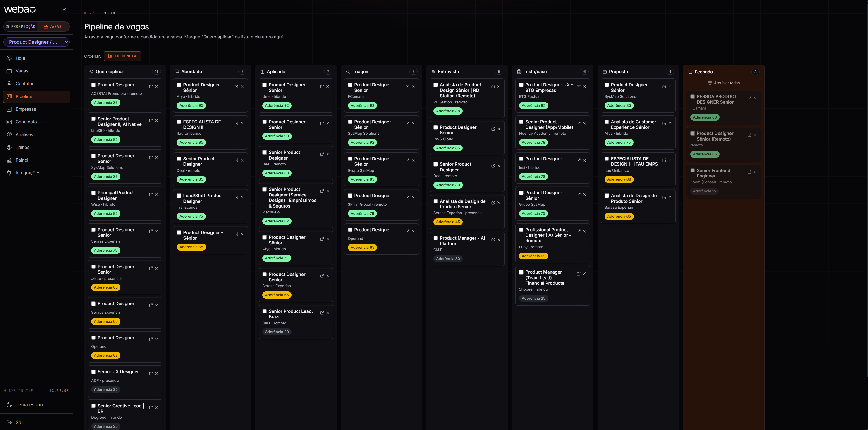Click the gray Aderência 20 badge
The height and width of the screenshot is (430, 868).
[x=277, y=332]
